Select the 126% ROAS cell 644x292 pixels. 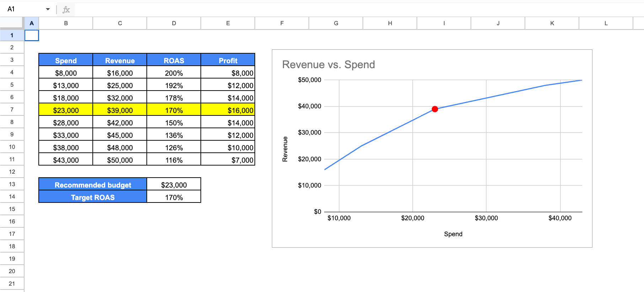click(x=174, y=147)
